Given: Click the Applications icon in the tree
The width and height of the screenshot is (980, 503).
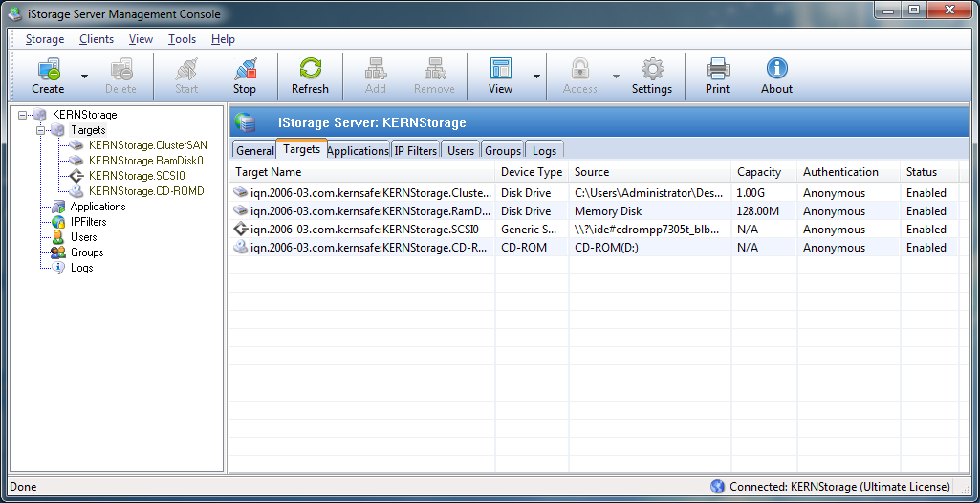Looking at the screenshot, I should pos(58,207).
